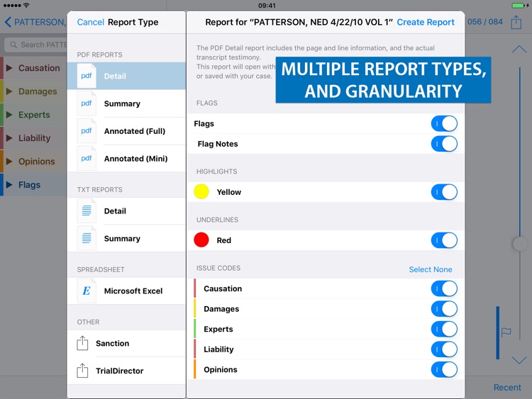Viewport: 532px width, 399px height.
Task: Toggle the Opinions issue code switch
Action: 444,369
